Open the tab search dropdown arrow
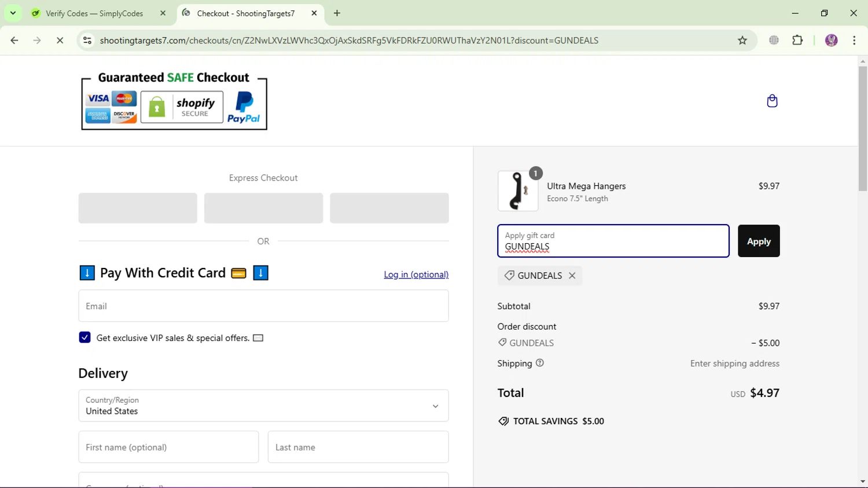 tap(13, 13)
